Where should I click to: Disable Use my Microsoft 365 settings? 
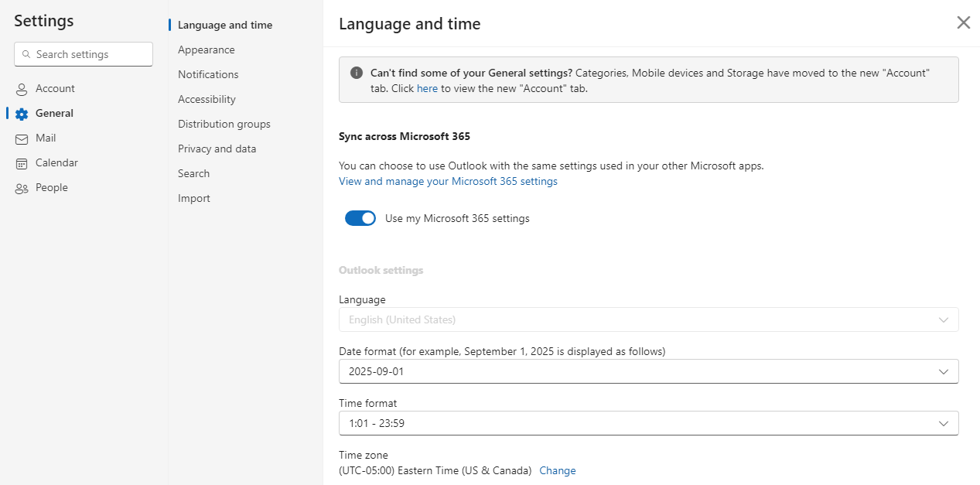click(x=360, y=217)
